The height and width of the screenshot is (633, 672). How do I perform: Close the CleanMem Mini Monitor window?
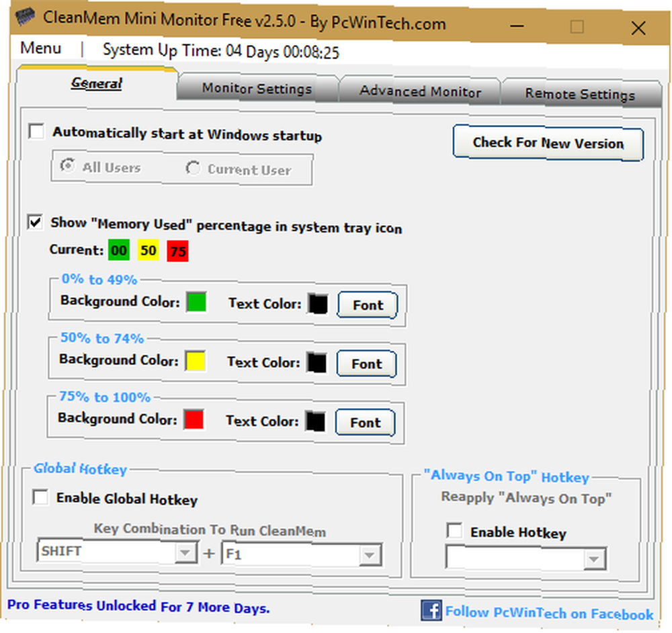click(638, 28)
